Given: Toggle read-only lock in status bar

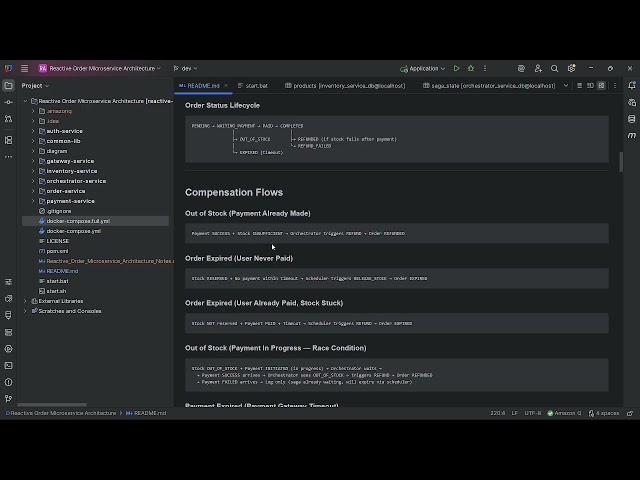Looking at the screenshot, I should click(x=630, y=413).
